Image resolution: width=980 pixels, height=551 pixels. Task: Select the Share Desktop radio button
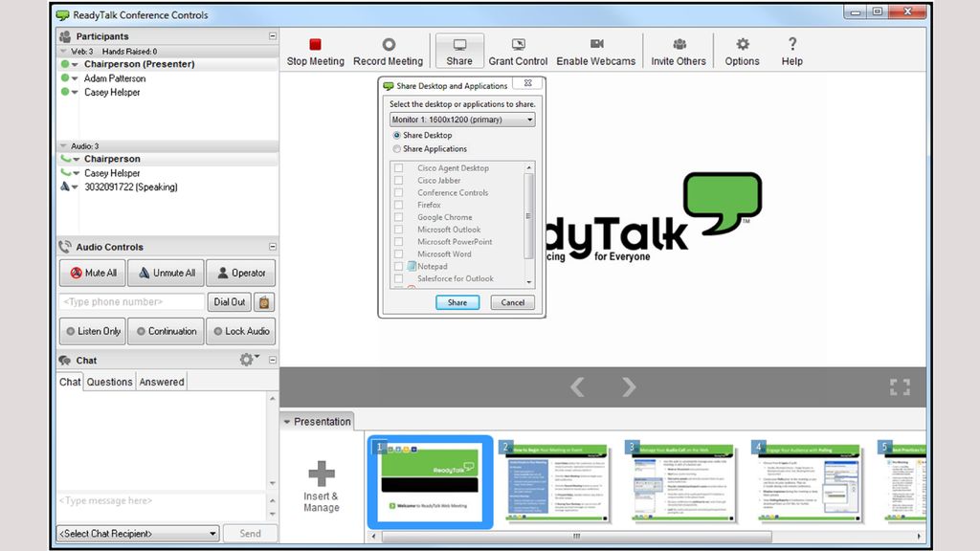tap(397, 135)
